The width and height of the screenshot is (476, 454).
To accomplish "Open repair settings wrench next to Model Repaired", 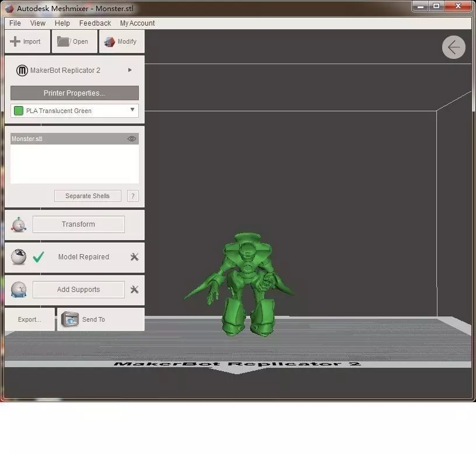I will 134,257.
